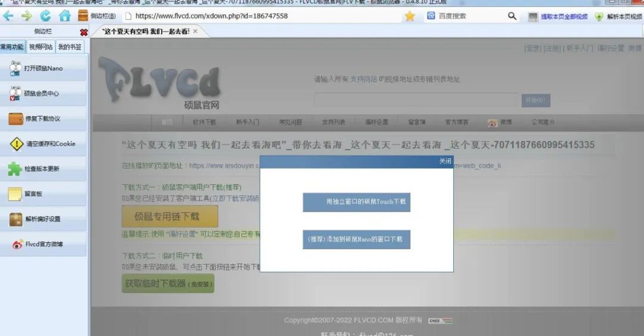This screenshot has width=644, height=336.
Task: Open Flvcd官方微博 sidebar item
Action: pos(43,244)
